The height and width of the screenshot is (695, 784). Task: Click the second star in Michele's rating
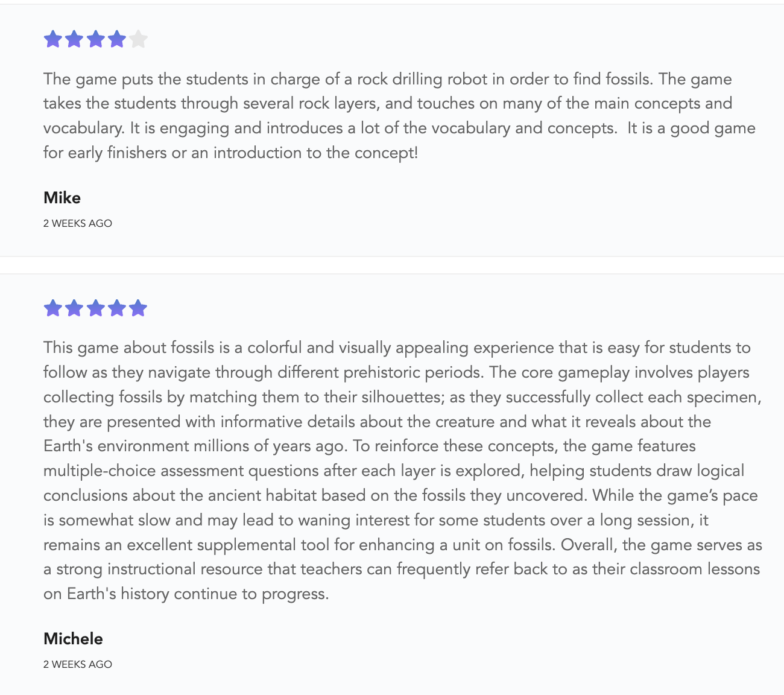coord(74,308)
